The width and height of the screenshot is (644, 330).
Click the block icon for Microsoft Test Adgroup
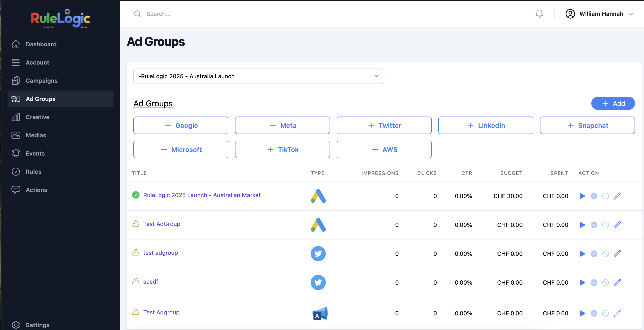tap(605, 313)
